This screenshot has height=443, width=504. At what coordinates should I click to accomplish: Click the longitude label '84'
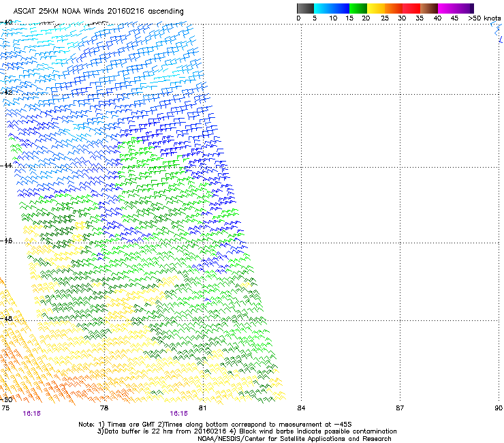point(301,408)
